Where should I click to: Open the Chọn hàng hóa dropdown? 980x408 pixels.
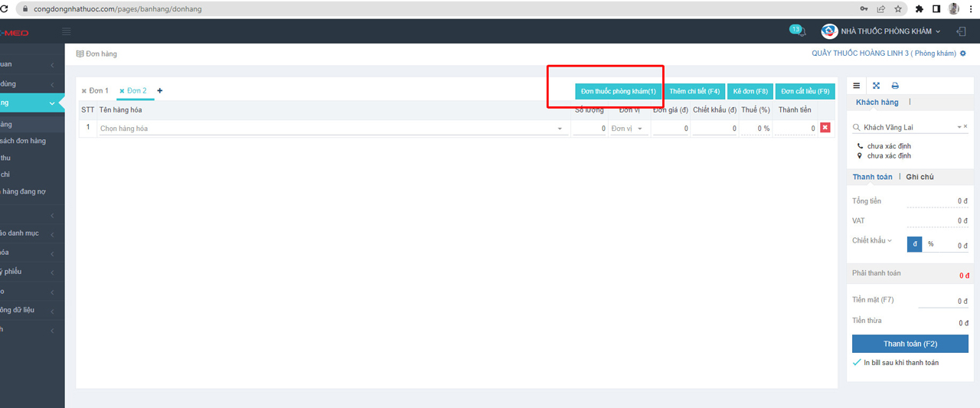click(x=333, y=129)
